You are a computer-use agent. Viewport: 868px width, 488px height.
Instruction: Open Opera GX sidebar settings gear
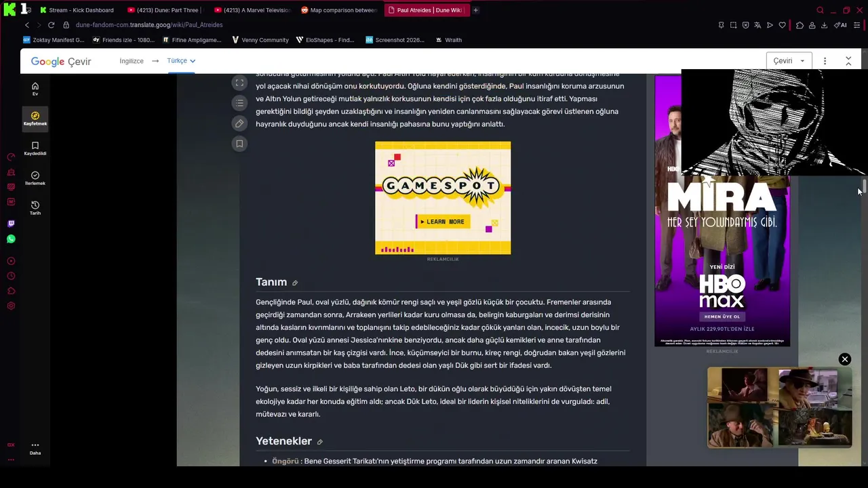click(11, 306)
